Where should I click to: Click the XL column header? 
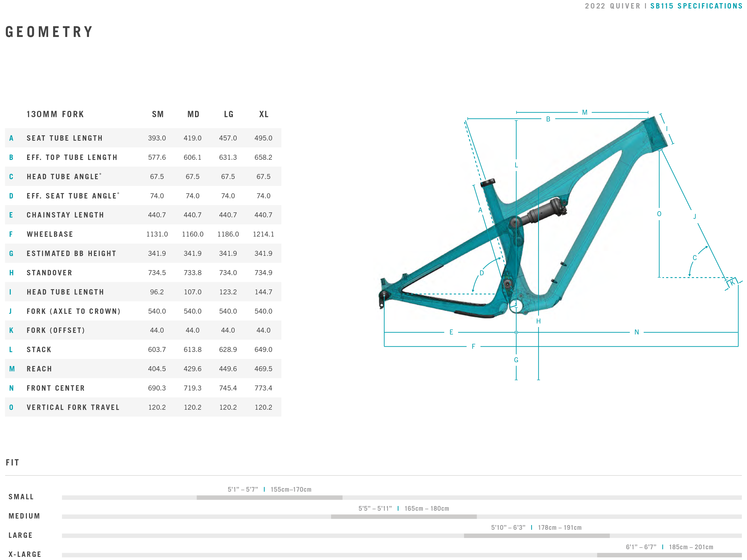264,114
